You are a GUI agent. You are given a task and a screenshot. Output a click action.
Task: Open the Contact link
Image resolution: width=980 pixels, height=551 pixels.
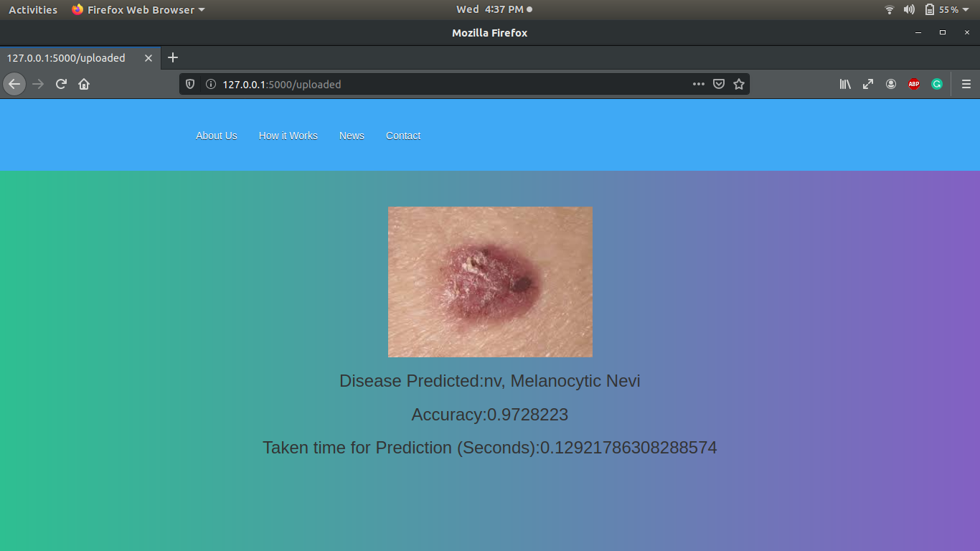tap(402, 136)
